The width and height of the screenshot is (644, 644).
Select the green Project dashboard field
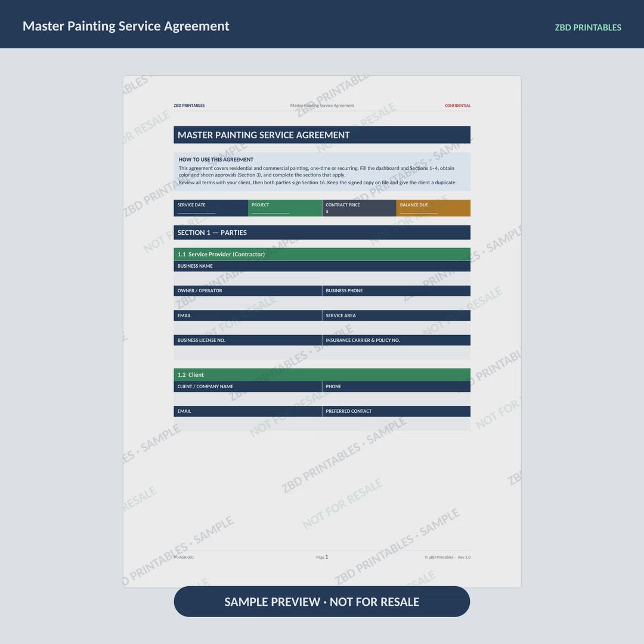pos(285,208)
